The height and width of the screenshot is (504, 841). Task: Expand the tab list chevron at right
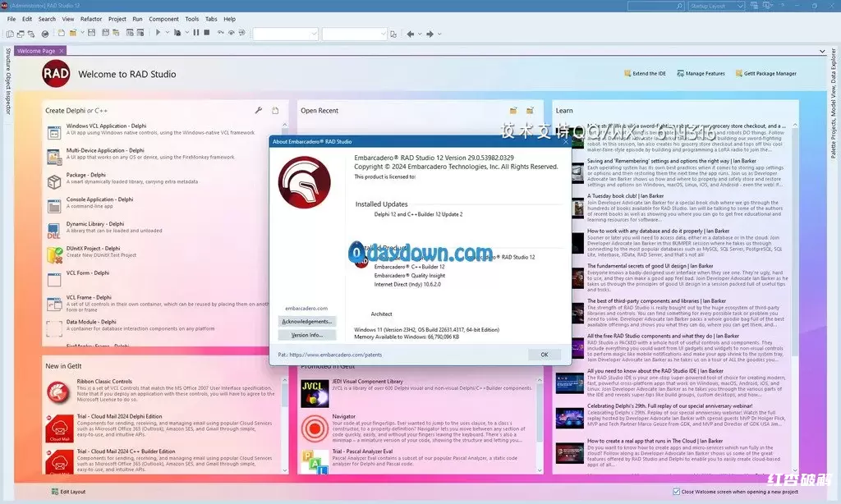coord(824,51)
